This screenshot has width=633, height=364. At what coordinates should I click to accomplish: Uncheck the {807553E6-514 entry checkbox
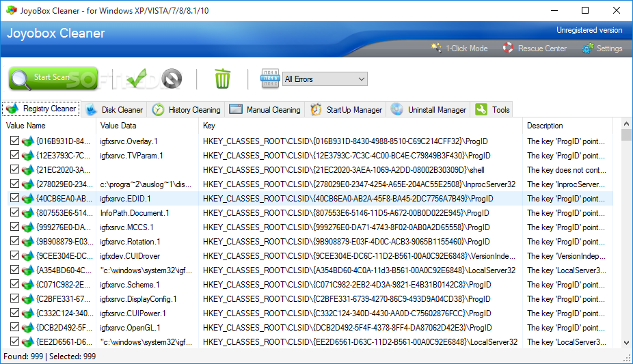coord(14,212)
